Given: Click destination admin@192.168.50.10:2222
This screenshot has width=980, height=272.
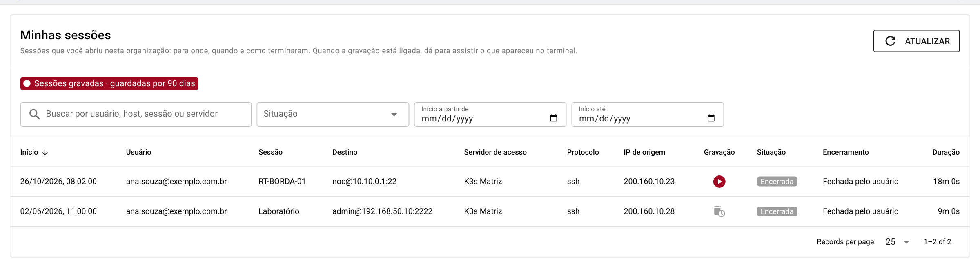Looking at the screenshot, I should (x=382, y=211).
